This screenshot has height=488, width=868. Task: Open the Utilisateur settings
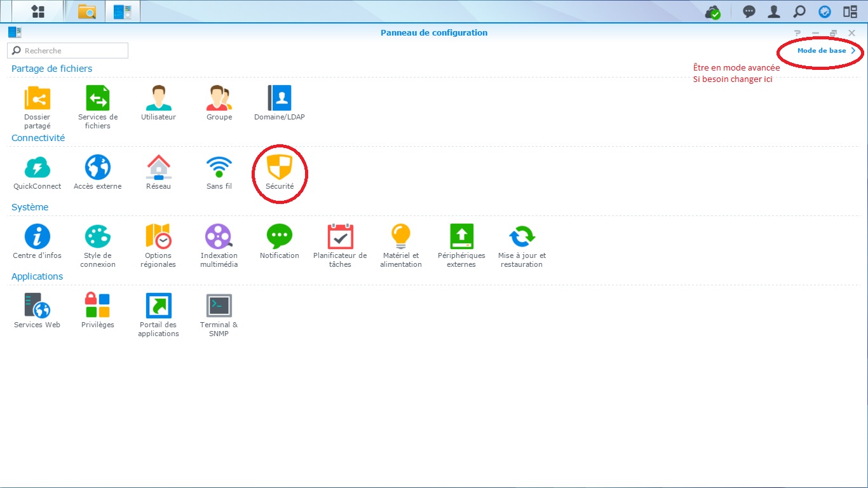[x=158, y=103]
